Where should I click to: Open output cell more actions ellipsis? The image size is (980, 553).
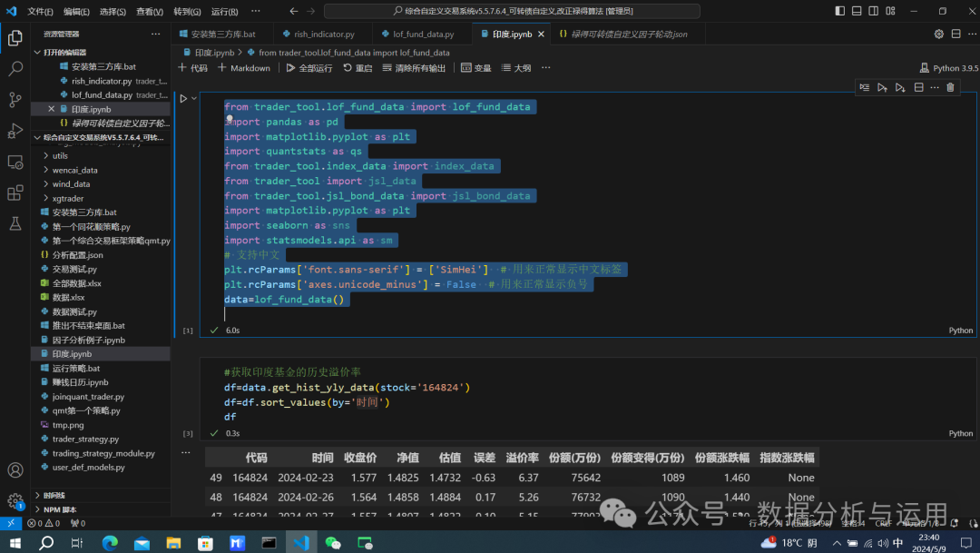click(186, 452)
